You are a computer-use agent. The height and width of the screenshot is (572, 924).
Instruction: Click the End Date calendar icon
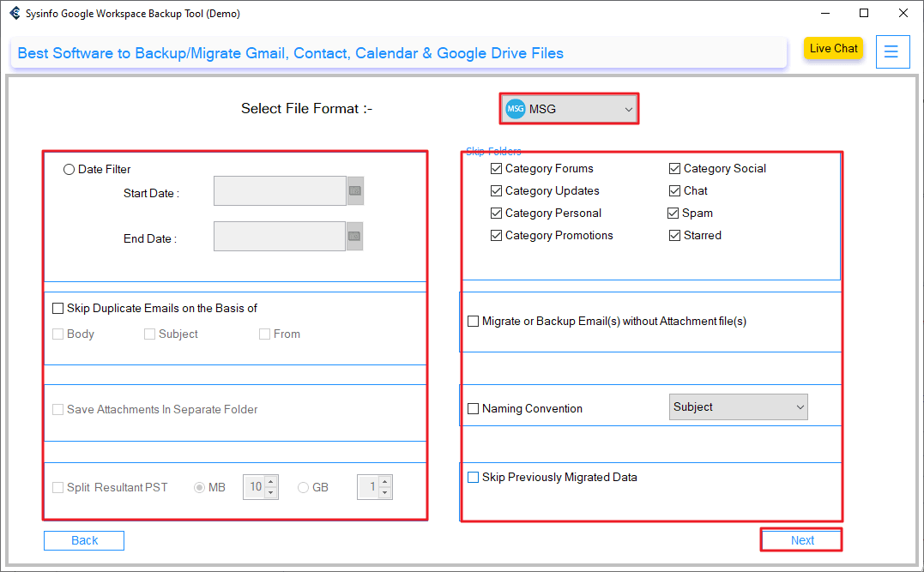pyautogui.click(x=355, y=236)
